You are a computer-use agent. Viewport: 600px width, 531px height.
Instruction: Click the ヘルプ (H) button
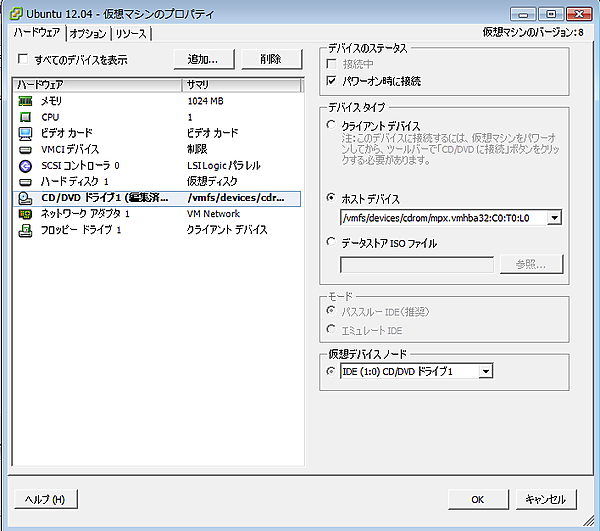(46, 499)
